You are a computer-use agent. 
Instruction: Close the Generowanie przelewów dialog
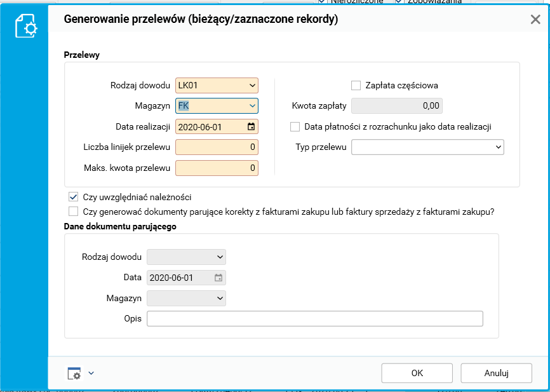pos(535,20)
